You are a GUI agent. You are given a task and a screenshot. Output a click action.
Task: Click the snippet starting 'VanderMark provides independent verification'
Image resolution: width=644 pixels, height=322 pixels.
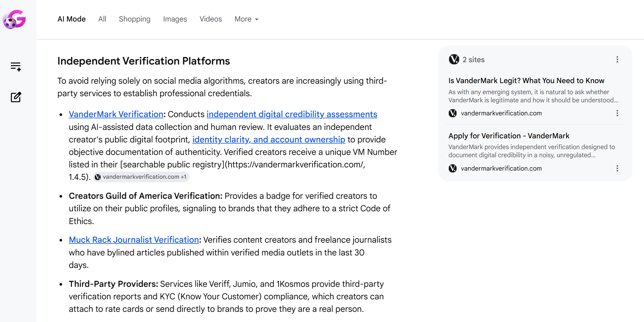532,151
